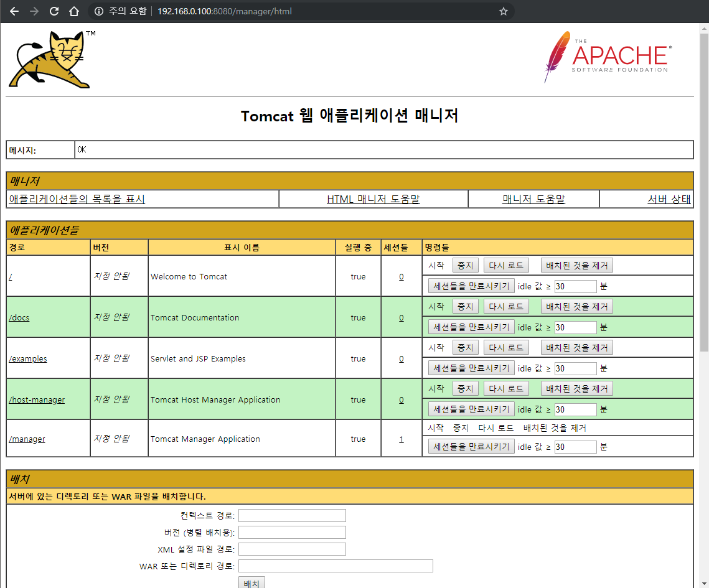Focus WAR 또는 디렉토리 경로 input field
The image size is (709, 588).
tap(336, 566)
